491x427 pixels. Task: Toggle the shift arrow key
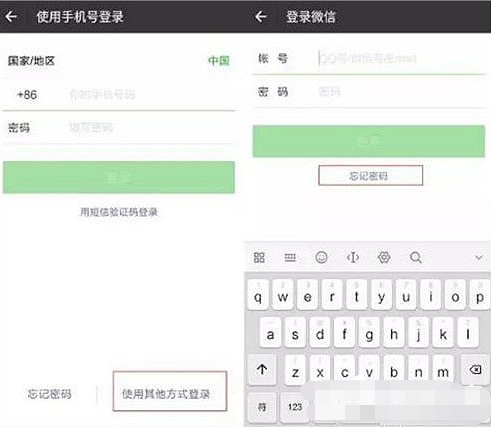tap(262, 369)
